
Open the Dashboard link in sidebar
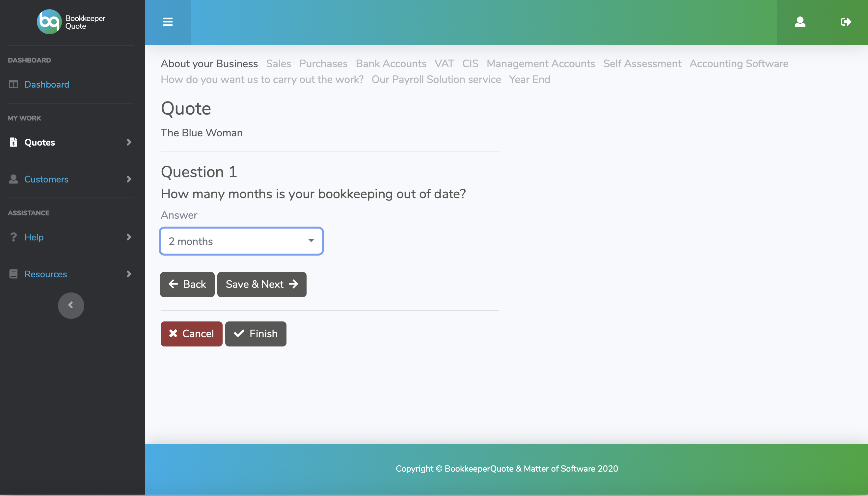[47, 84]
